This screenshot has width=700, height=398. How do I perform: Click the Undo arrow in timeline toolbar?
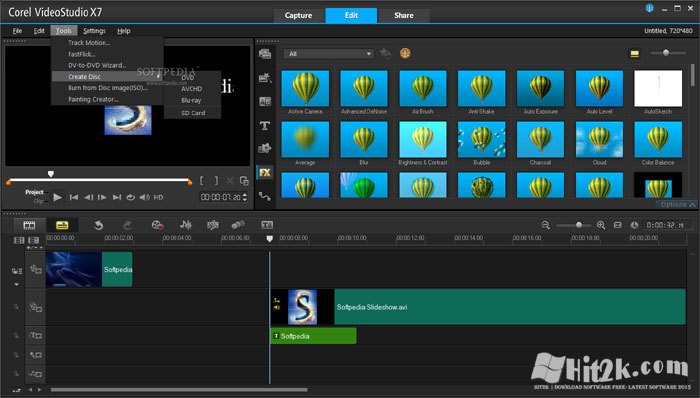[x=99, y=225]
